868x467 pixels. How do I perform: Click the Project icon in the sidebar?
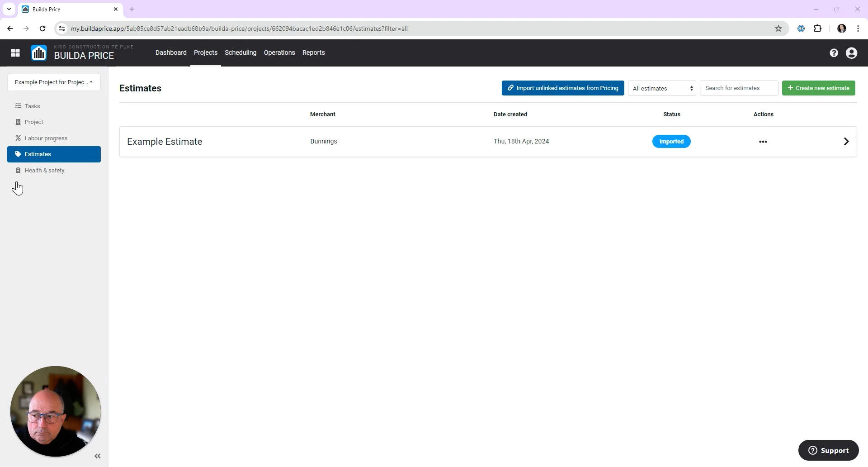[x=19, y=122]
